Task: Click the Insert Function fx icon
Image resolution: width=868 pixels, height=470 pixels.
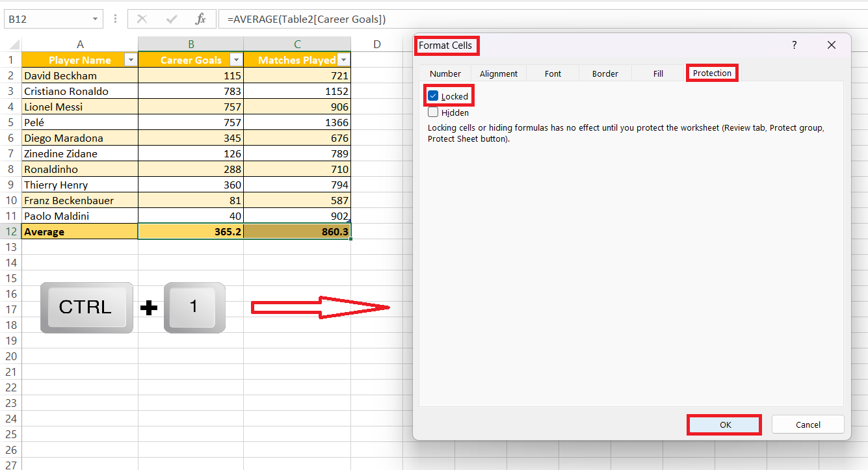Action: pyautogui.click(x=201, y=19)
